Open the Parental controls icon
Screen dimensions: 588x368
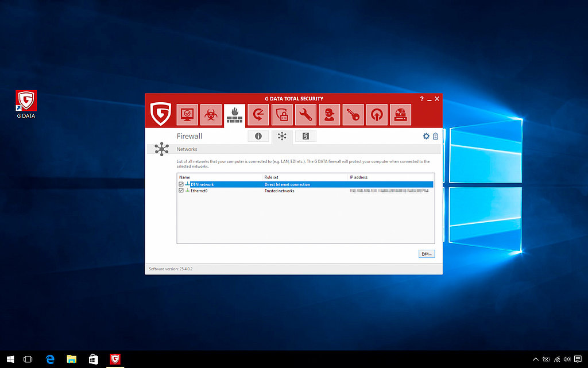point(329,115)
